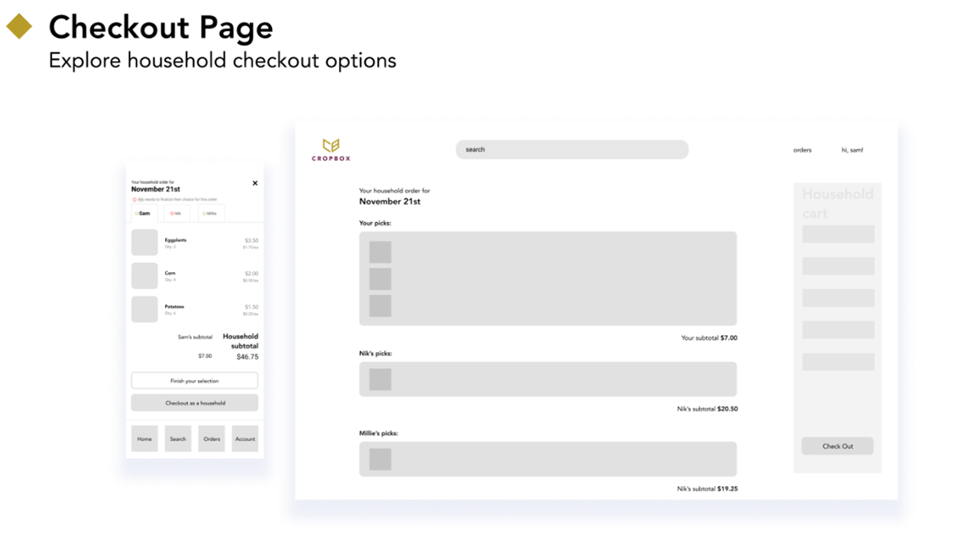980x536 pixels.
Task: Switch to the Sam tab
Action: coord(144,213)
